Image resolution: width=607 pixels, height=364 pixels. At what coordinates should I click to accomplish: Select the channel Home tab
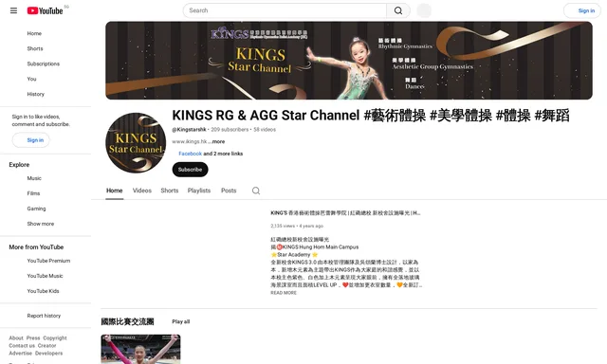point(114,191)
